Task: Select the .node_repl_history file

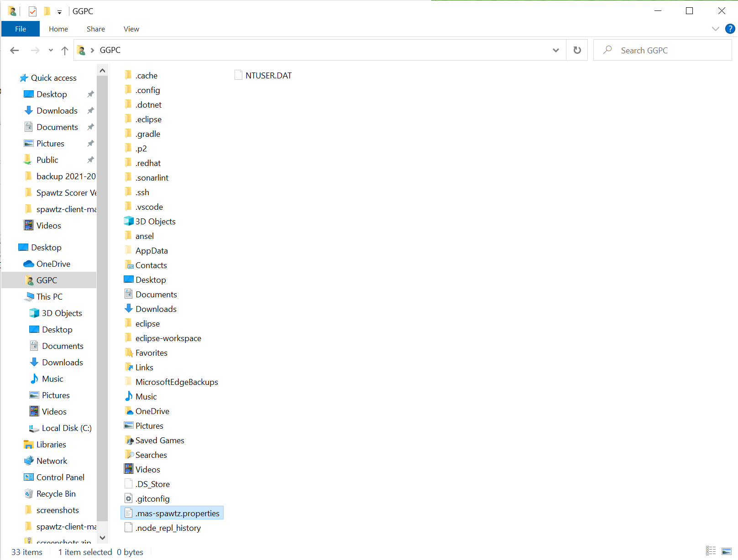Action: click(x=163, y=528)
